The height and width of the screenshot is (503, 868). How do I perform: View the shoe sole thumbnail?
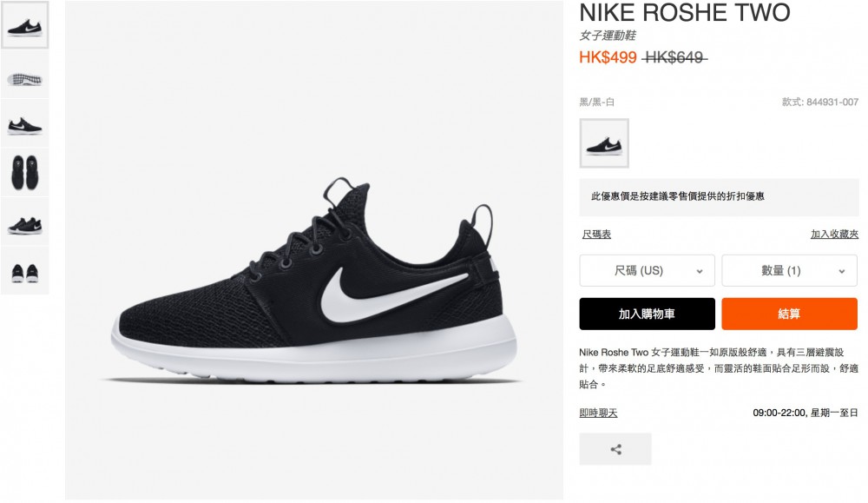click(x=25, y=75)
